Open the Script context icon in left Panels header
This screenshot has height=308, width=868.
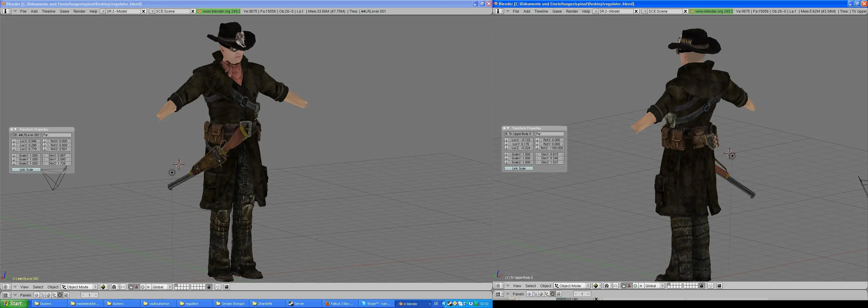click(x=42, y=295)
